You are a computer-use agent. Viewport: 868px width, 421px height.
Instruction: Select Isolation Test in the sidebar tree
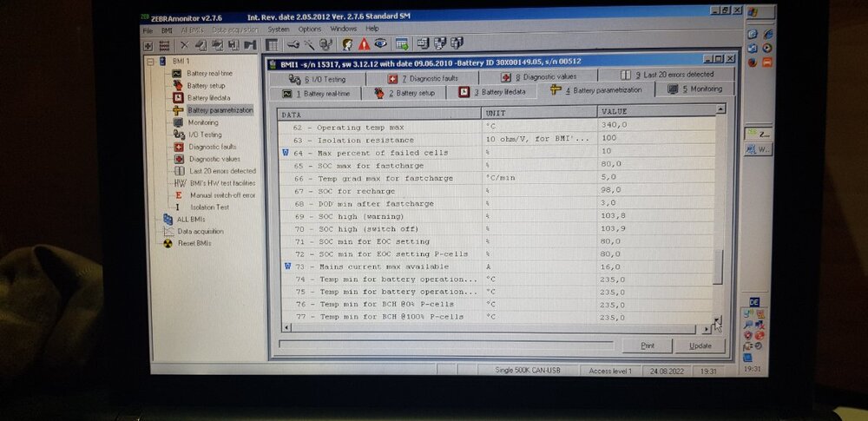coord(209,207)
